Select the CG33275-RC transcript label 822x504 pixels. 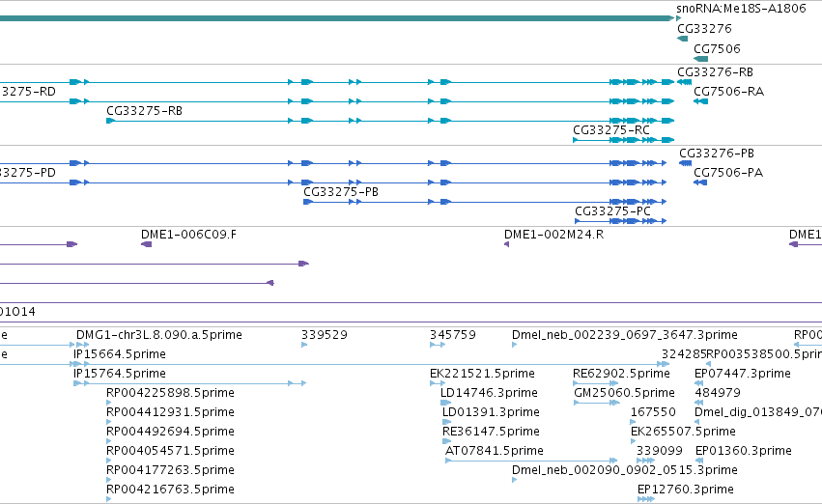(611, 130)
